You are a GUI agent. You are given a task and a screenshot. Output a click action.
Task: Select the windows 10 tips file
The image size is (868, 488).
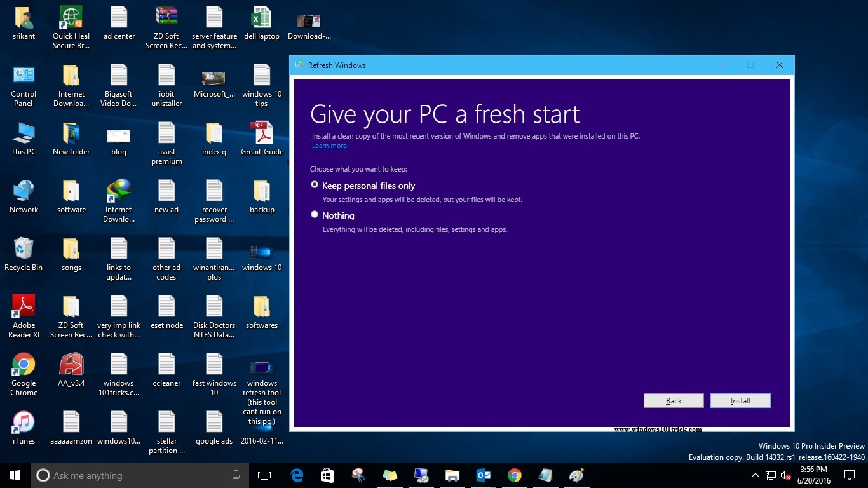(262, 86)
